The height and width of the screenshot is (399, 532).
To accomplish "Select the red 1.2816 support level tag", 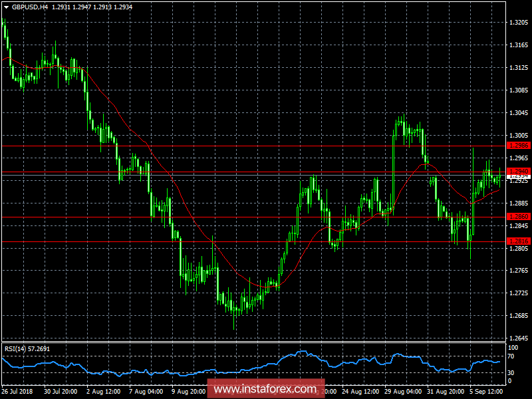I will 518,241.
